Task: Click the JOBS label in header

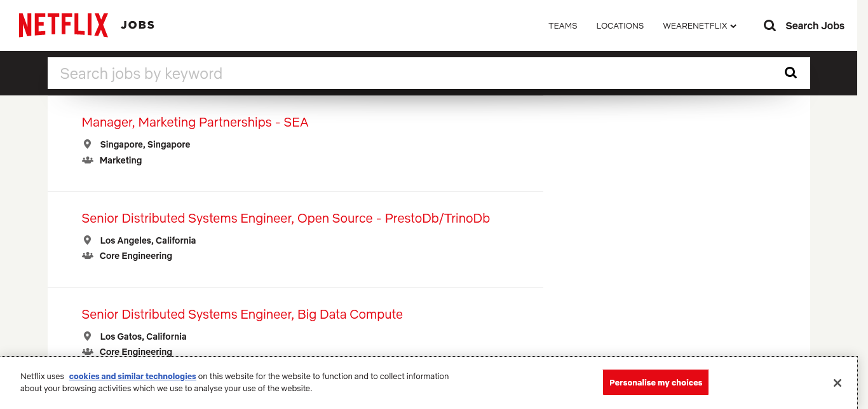Action: [138, 25]
